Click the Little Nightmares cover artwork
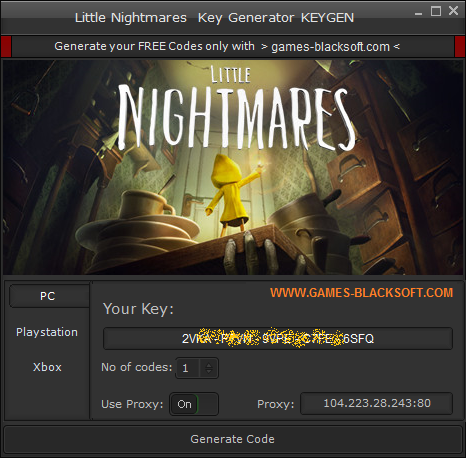Viewport: 466px width, 458px height. pos(233,167)
